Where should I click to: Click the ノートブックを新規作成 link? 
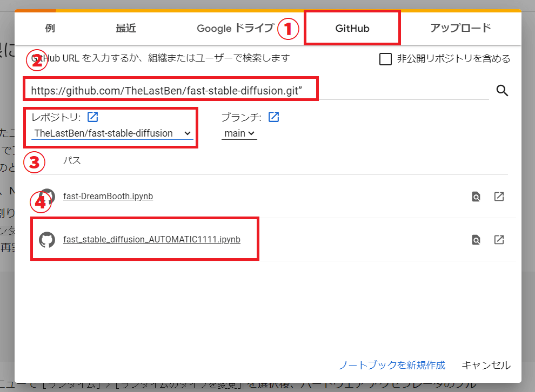click(392, 366)
